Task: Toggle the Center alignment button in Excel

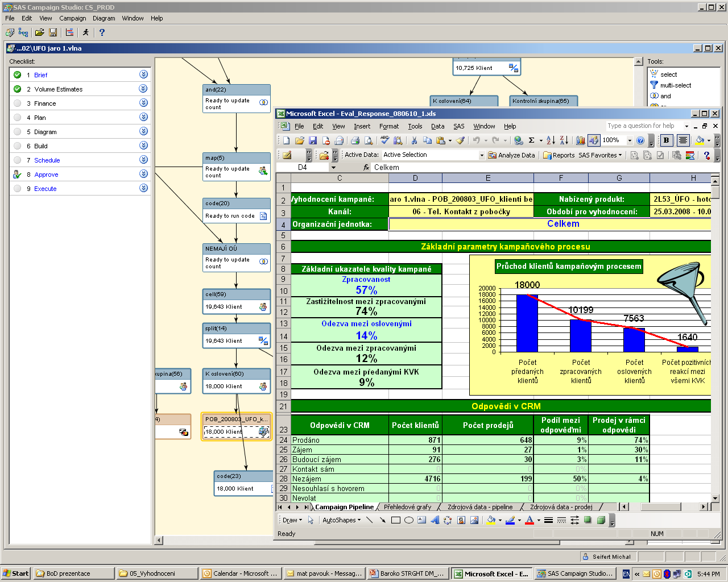Action: point(683,140)
